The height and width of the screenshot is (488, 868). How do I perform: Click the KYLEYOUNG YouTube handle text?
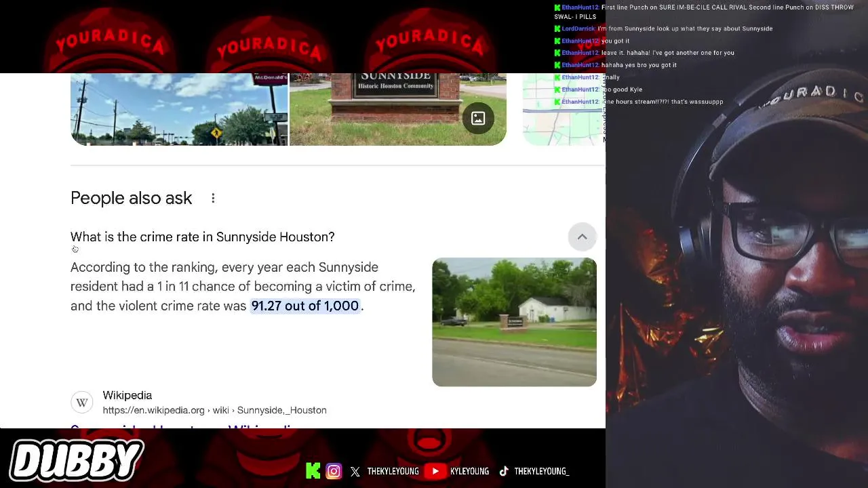pos(469,471)
